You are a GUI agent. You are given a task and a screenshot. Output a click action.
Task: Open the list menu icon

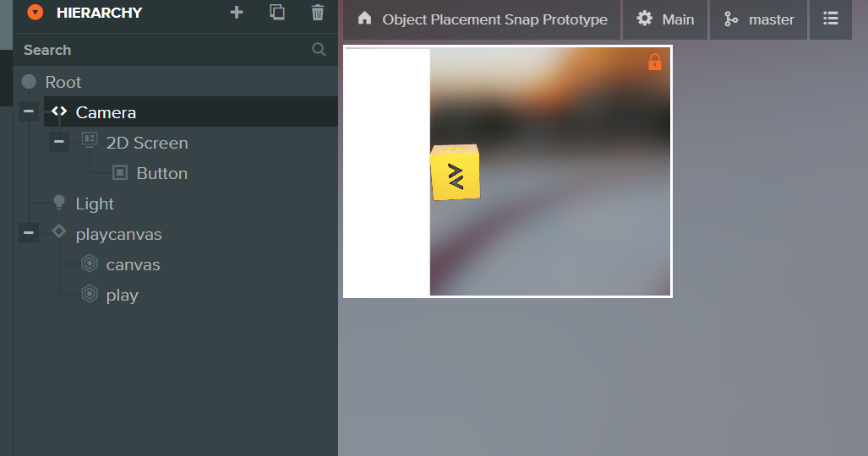[830, 19]
